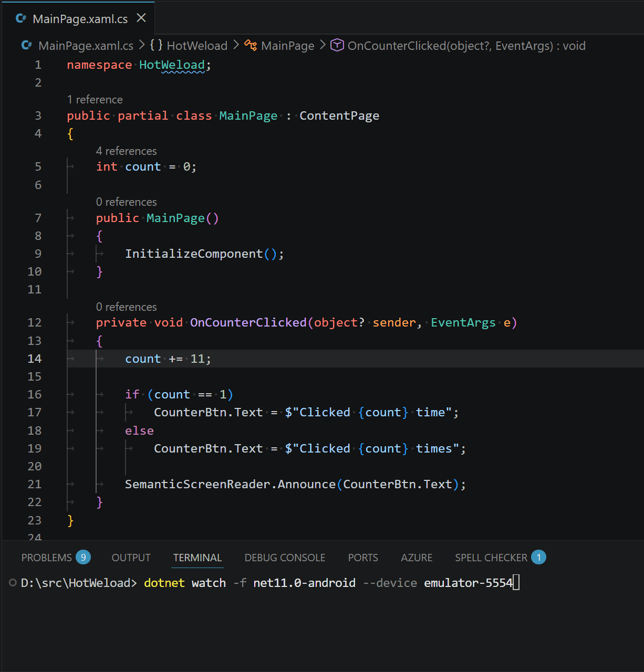Click 'EventArgs' parameter type on line 12
Viewport: 644px width, 672px height.
[x=463, y=322]
